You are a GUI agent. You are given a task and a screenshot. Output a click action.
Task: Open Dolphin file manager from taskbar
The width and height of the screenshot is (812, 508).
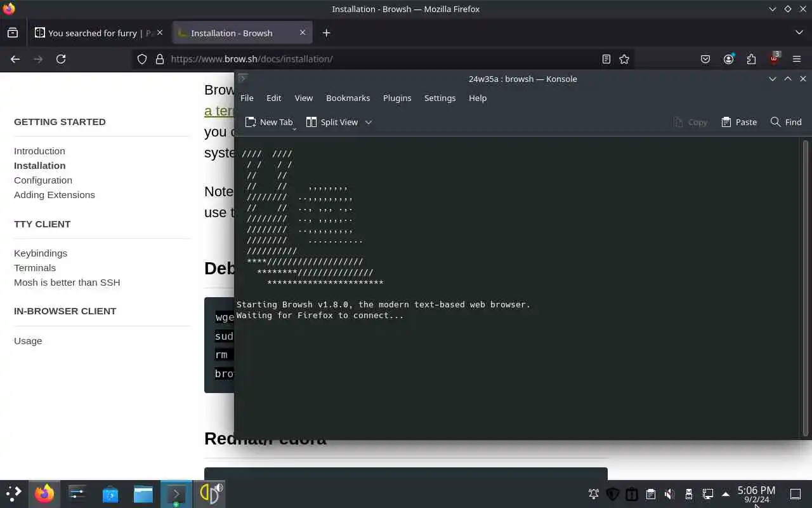click(x=143, y=493)
